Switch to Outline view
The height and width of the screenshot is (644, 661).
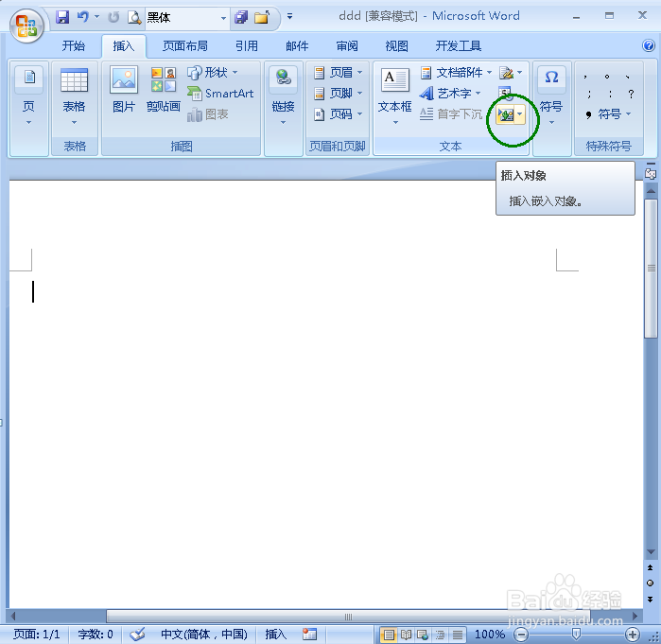click(x=440, y=635)
